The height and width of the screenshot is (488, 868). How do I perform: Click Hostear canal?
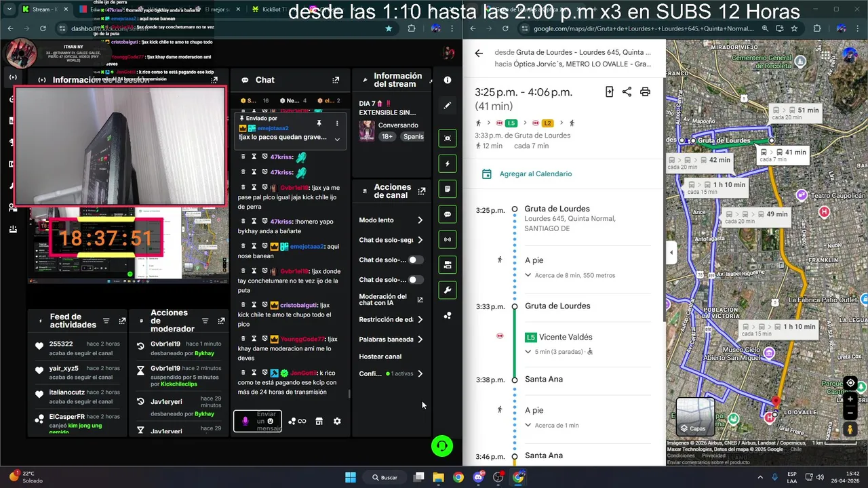click(x=380, y=357)
